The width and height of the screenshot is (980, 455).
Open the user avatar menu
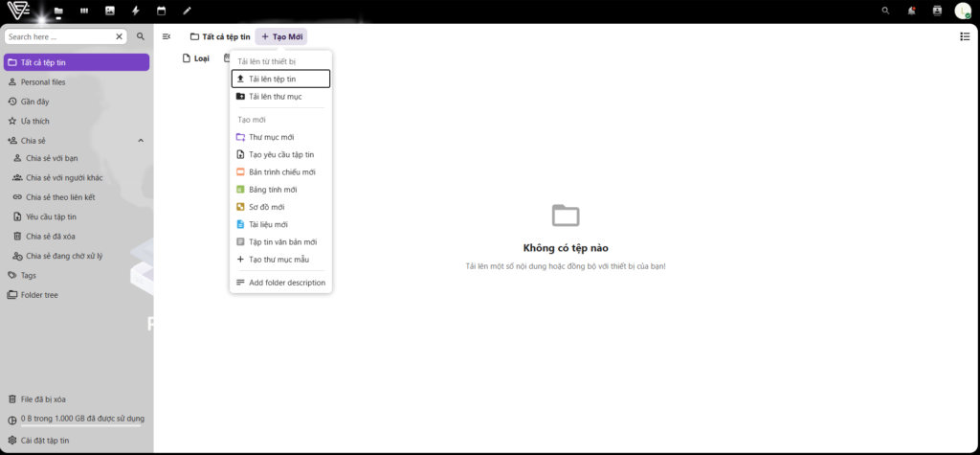(x=963, y=11)
